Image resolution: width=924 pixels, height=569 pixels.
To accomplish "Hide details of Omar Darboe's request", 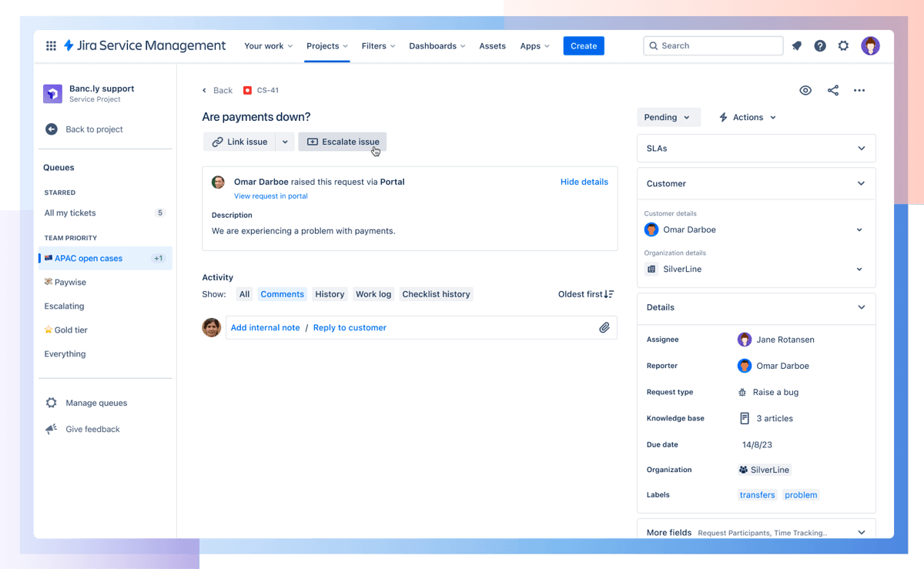I will click(584, 182).
